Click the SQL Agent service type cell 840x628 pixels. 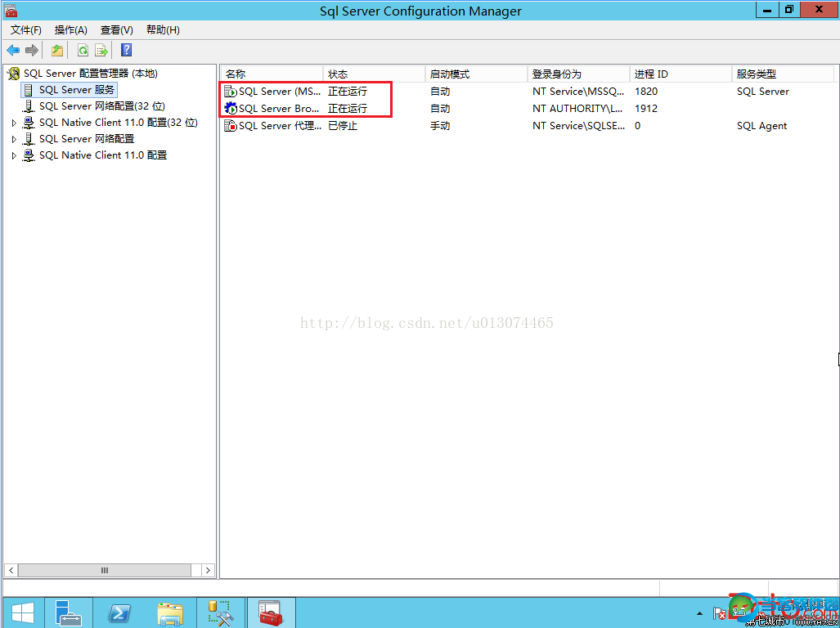point(761,126)
